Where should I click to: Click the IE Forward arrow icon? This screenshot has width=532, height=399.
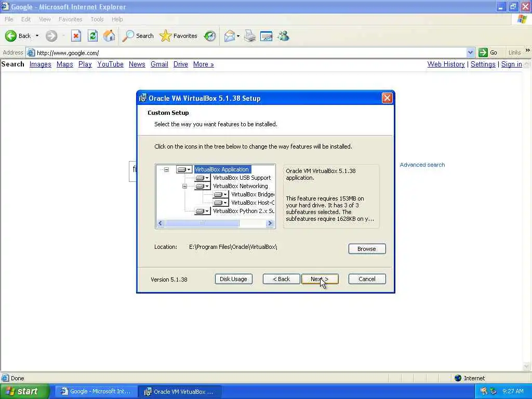(x=51, y=36)
